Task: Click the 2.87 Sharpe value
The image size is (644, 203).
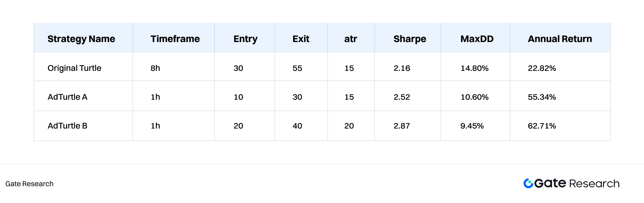Action: coord(402,126)
